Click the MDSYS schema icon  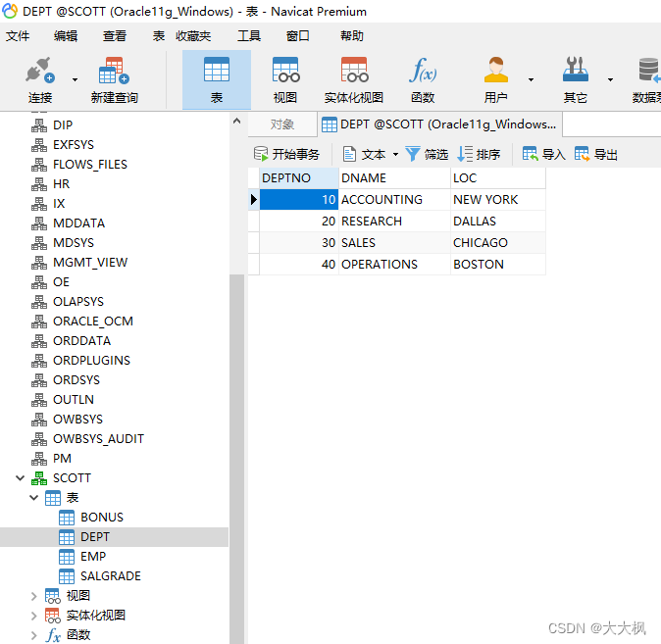pyautogui.click(x=39, y=243)
